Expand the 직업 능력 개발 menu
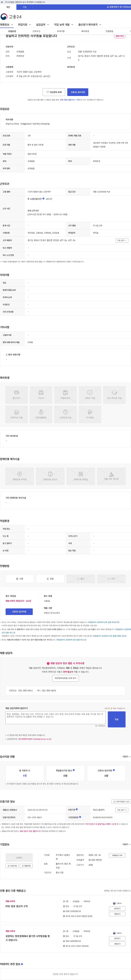The image size is (131, 980). 64,25
